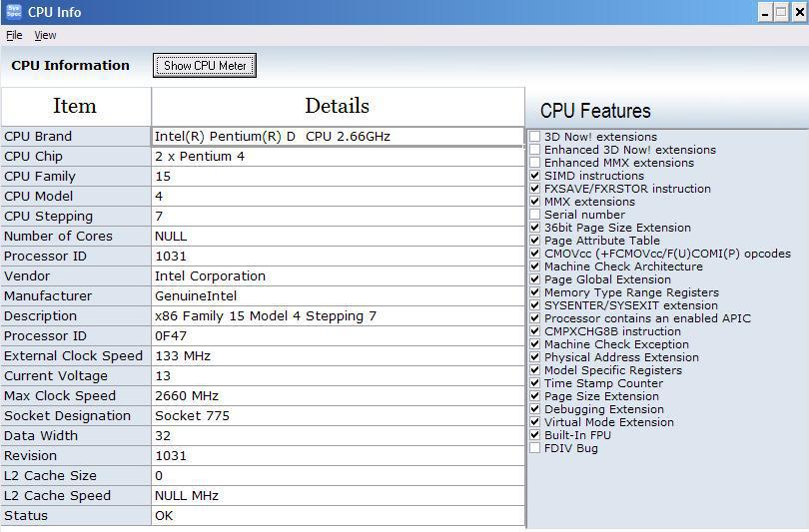Check the Serial number checkbox
Viewport: 809px width, 532px height.
click(x=535, y=215)
